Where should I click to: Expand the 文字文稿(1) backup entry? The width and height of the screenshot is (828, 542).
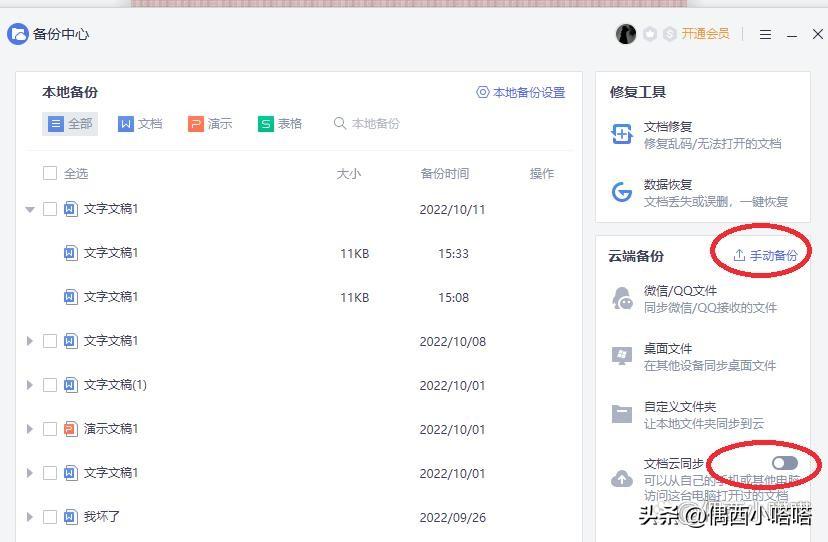[30, 385]
